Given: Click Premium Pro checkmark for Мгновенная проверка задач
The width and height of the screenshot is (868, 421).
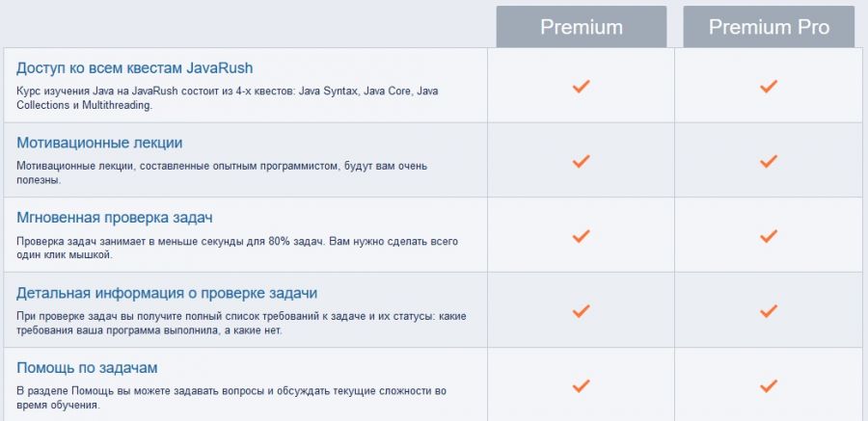Looking at the screenshot, I should pos(769,236).
